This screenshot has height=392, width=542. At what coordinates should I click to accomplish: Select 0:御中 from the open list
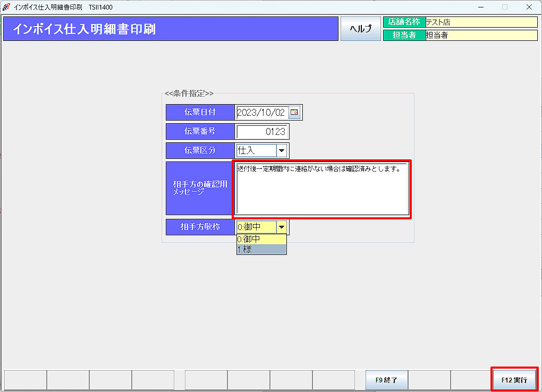pyautogui.click(x=261, y=239)
